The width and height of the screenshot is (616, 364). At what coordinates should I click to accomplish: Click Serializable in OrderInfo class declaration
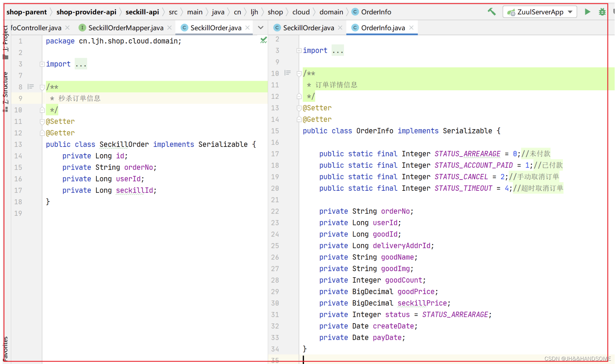coord(467,131)
